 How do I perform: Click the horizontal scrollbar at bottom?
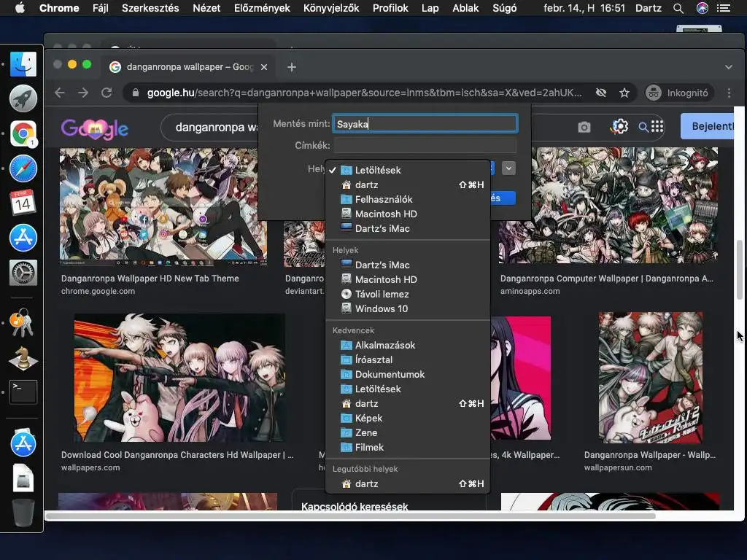[x=350, y=516]
